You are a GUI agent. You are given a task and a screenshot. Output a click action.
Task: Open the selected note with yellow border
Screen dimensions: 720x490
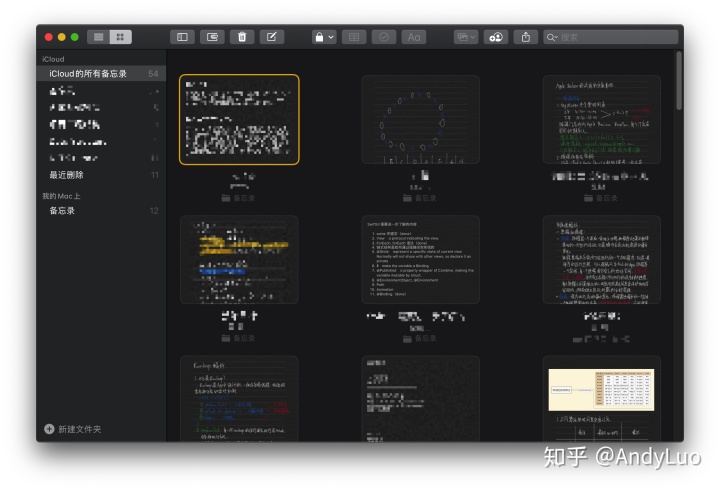pos(239,119)
